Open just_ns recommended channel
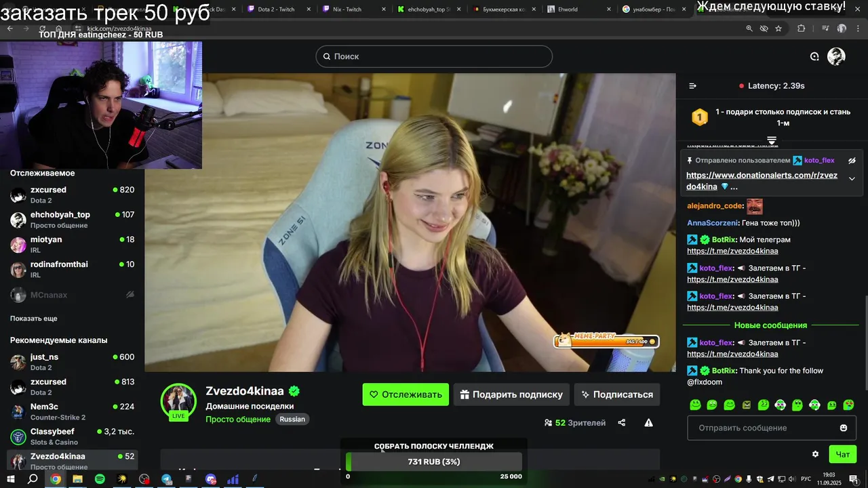Image resolution: width=868 pixels, height=488 pixels. tap(72, 362)
